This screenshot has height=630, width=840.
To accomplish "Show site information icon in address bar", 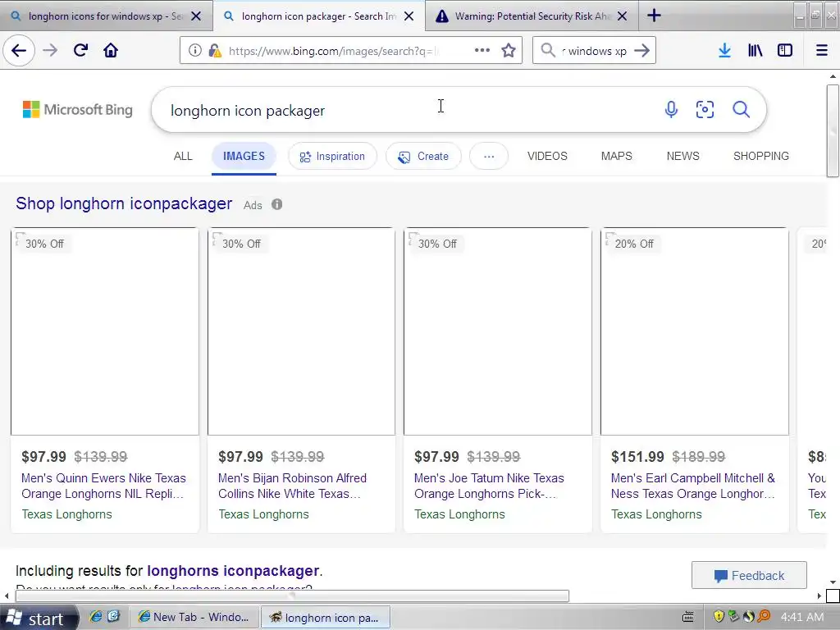I will click(x=195, y=50).
